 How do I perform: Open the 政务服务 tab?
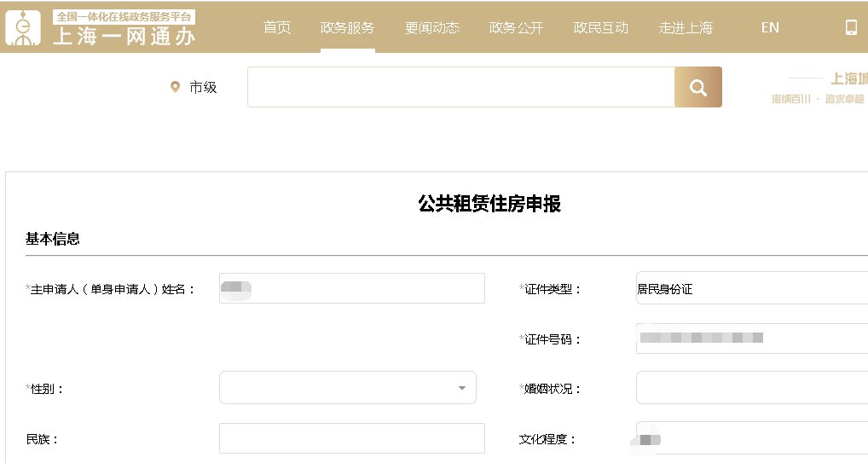[x=347, y=27]
